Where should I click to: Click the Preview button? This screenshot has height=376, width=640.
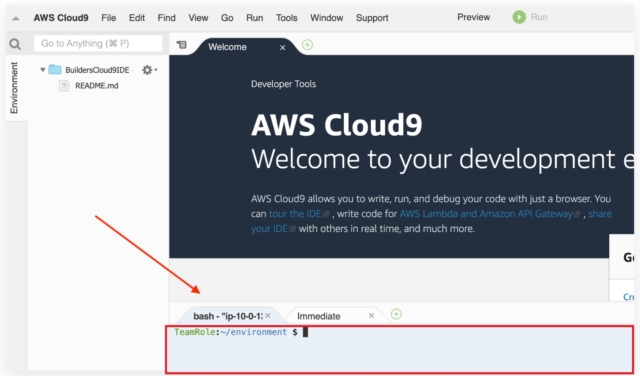click(473, 17)
